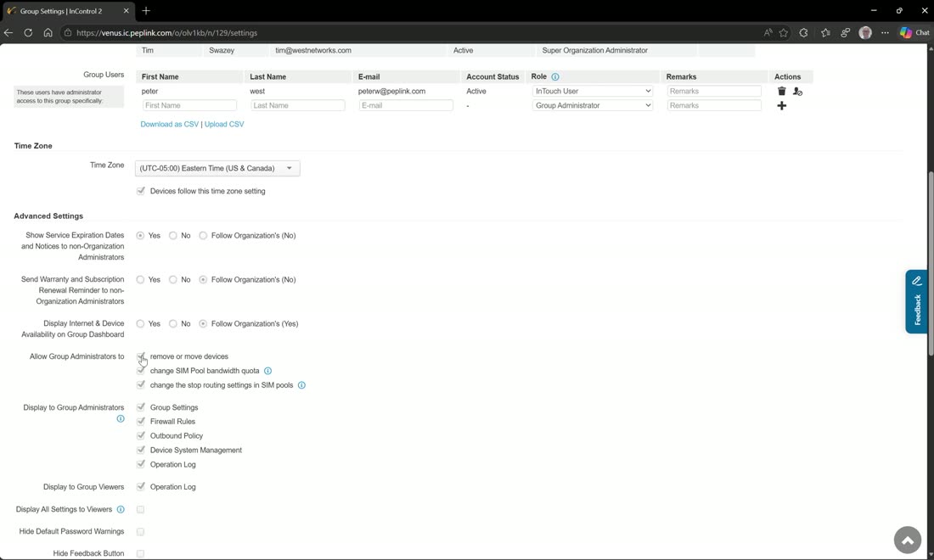Click the info icon for SIM Pool bandwidth quota
The image size is (934, 560).
[x=268, y=371]
